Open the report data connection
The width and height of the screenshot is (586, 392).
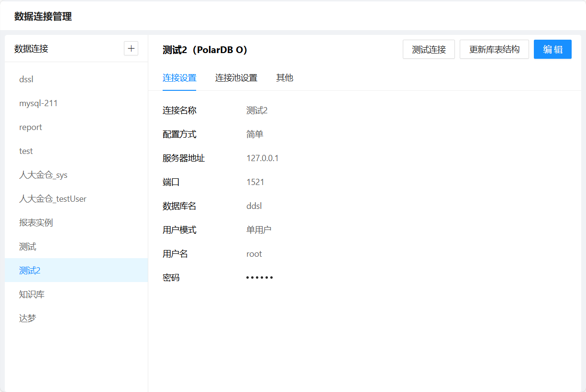pos(31,127)
